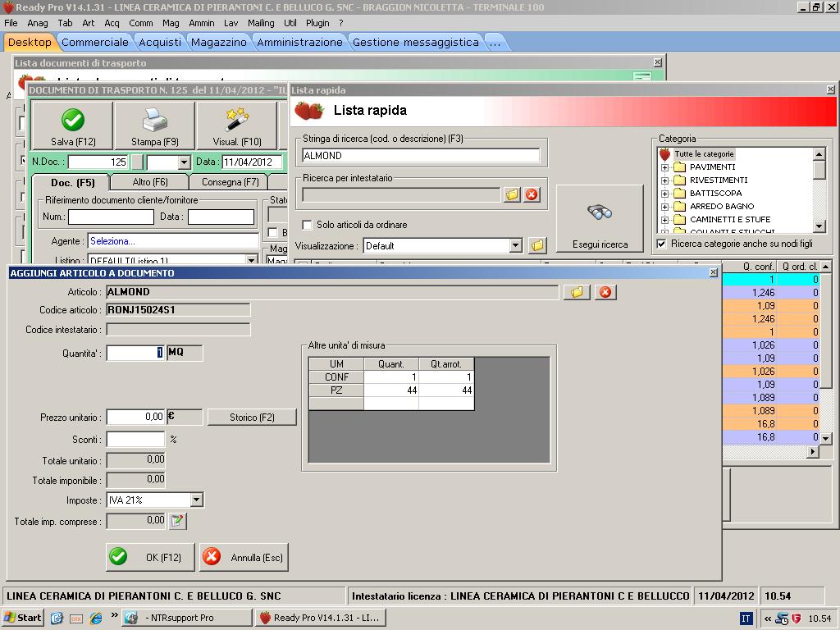Click Ready Pro taskbar item
The height and width of the screenshot is (630, 840).
321,618
